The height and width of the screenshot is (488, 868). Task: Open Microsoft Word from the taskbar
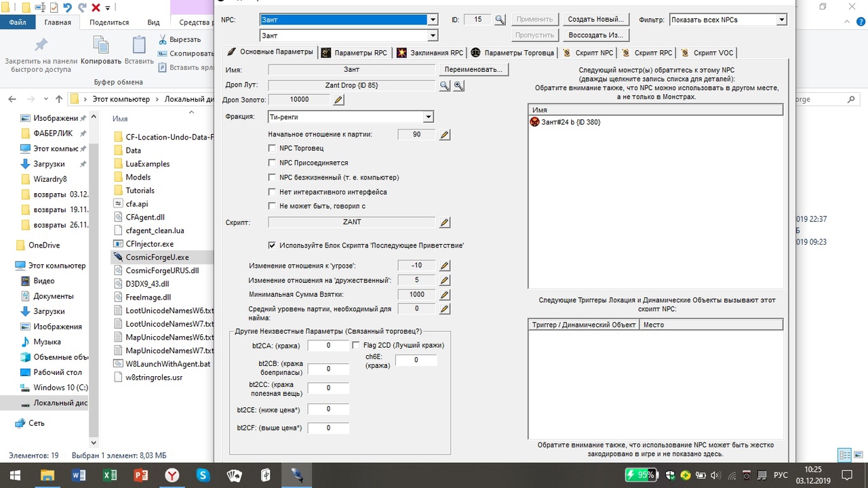79,474
